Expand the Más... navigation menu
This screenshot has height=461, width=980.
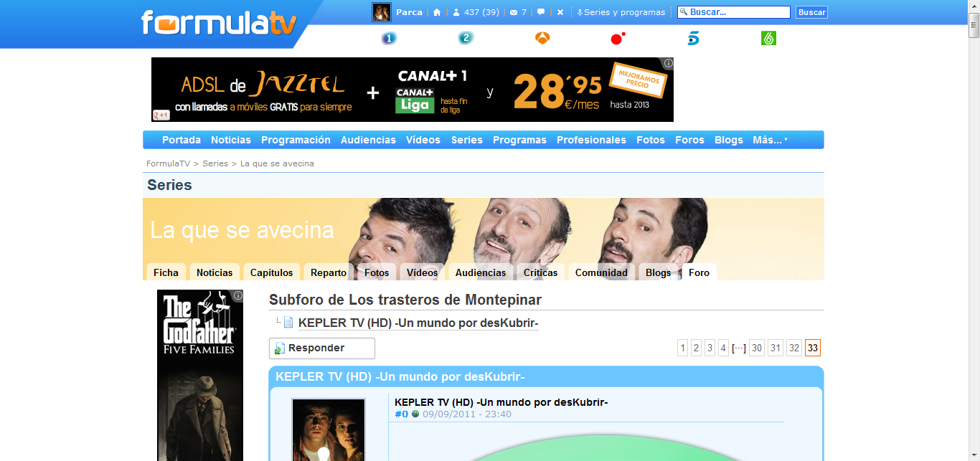coord(770,140)
